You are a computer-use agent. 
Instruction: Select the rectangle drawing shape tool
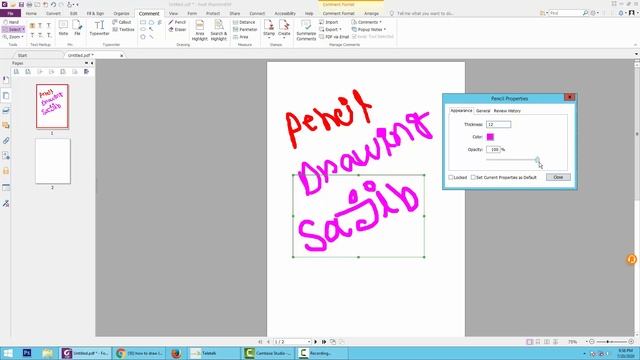pyautogui.click(x=143, y=22)
